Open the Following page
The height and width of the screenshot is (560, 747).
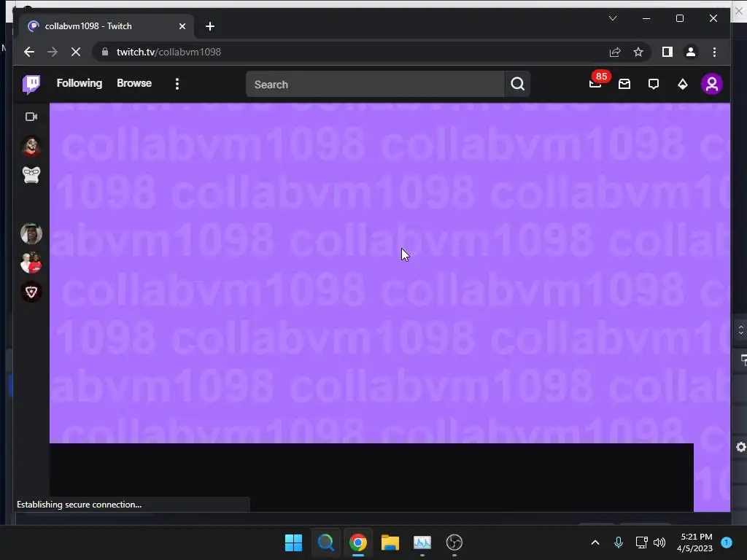point(79,83)
